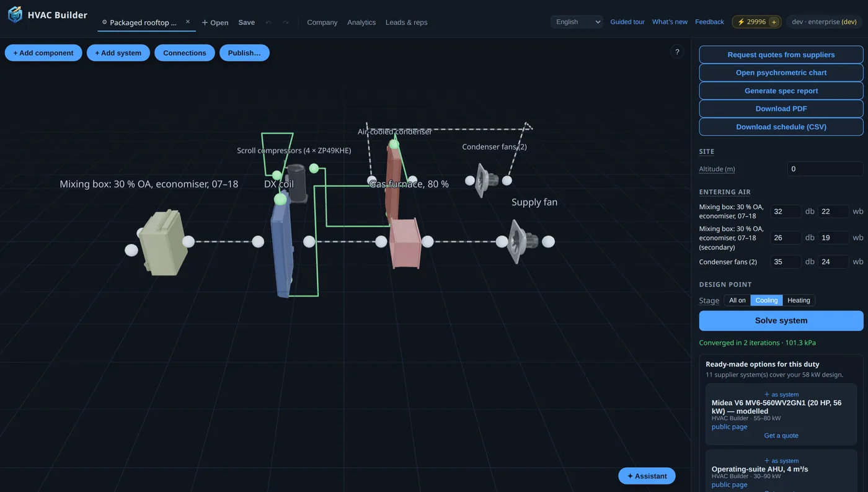Click the gas furnace outlet port node
This screenshot has width=868, height=492.
click(x=427, y=241)
